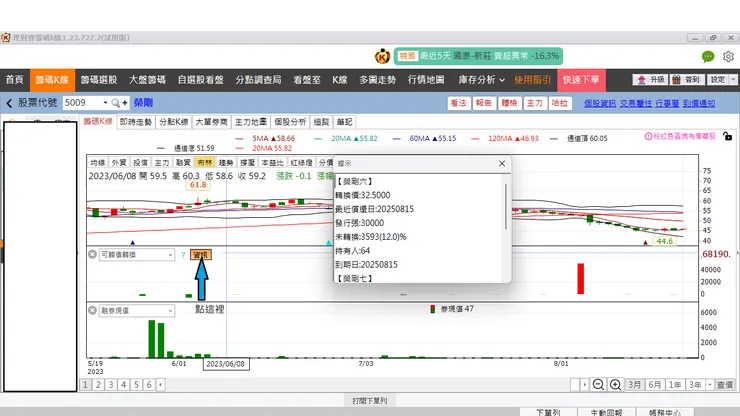Select the 3月 time range

click(x=634, y=385)
